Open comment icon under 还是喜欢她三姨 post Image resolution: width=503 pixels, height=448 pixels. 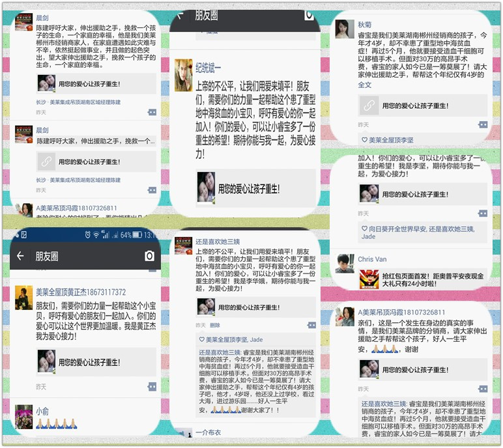pos(311,325)
